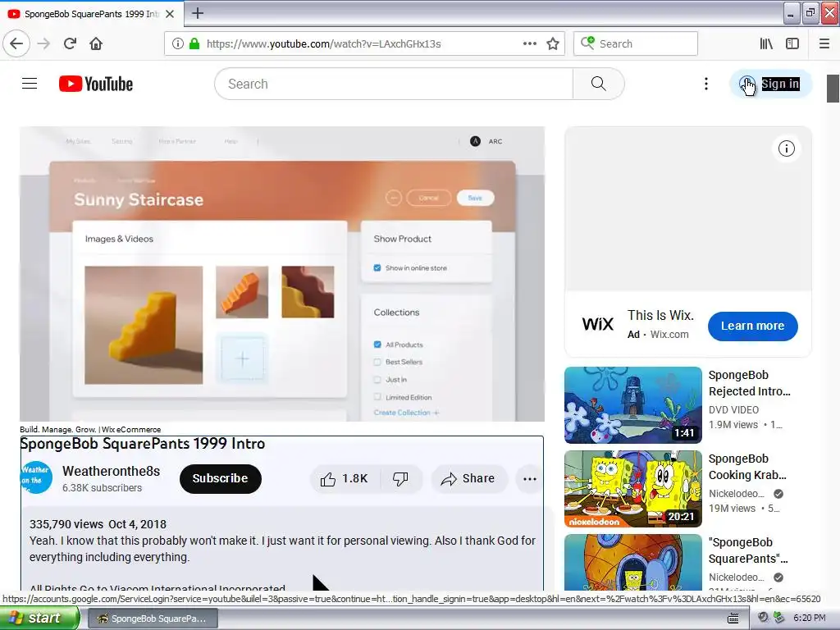The image size is (840, 630).
Task: Go back using the browser back arrow
Action: point(16,43)
